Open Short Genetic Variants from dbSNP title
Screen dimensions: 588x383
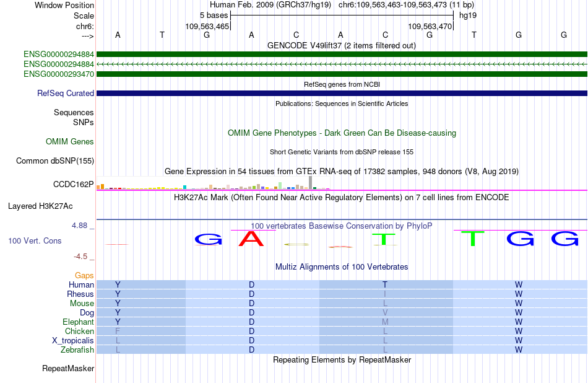click(342, 152)
